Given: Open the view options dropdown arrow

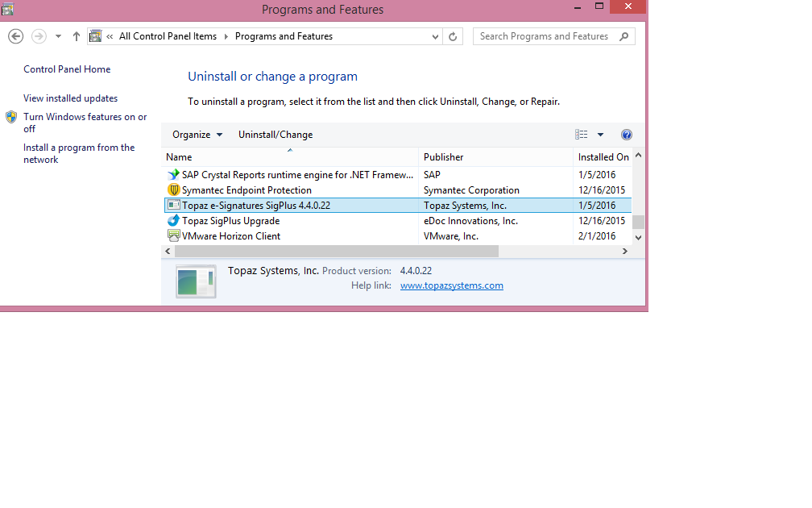Looking at the screenshot, I should (x=600, y=134).
